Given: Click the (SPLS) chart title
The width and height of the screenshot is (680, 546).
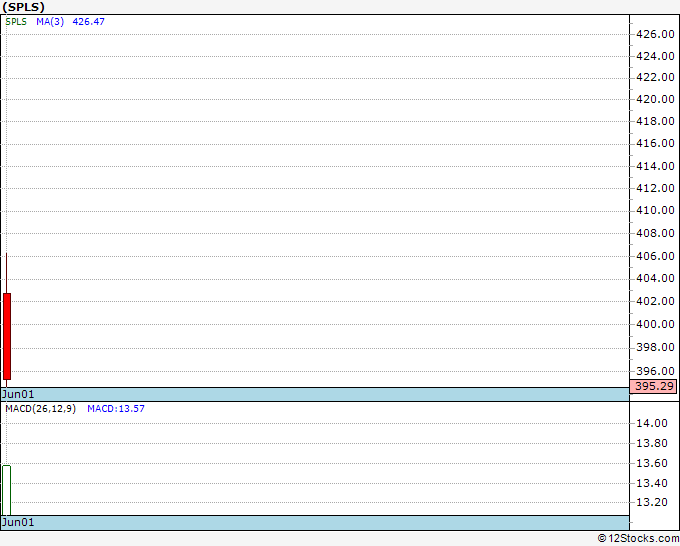Looking at the screenshot, I should pos(23,7).
